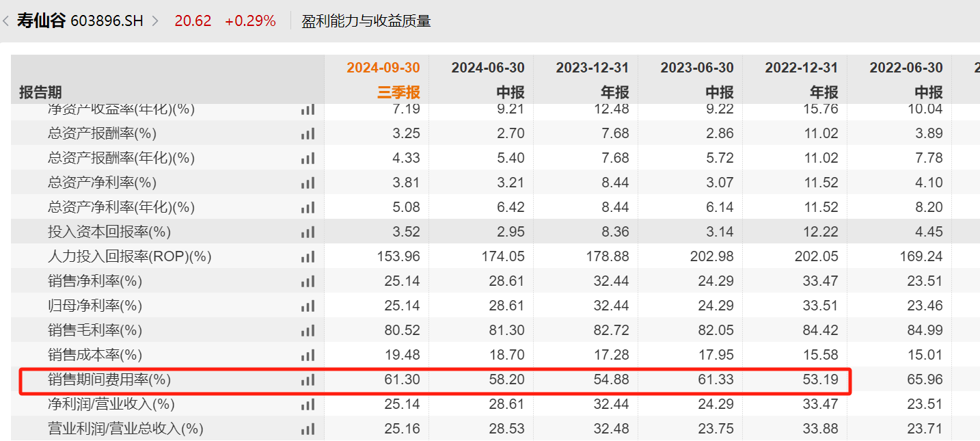The width and height of the screenshot is (980, 441).
Task: Open chart icon for 投入资本回报率(%) row
Action: pos(308,232)
